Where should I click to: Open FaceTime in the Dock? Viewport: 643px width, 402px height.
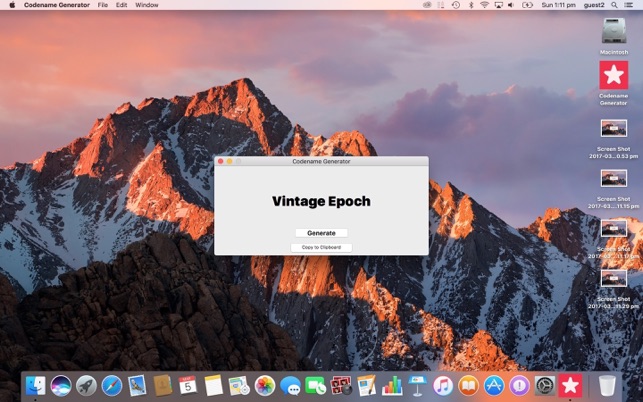point(315,386)
